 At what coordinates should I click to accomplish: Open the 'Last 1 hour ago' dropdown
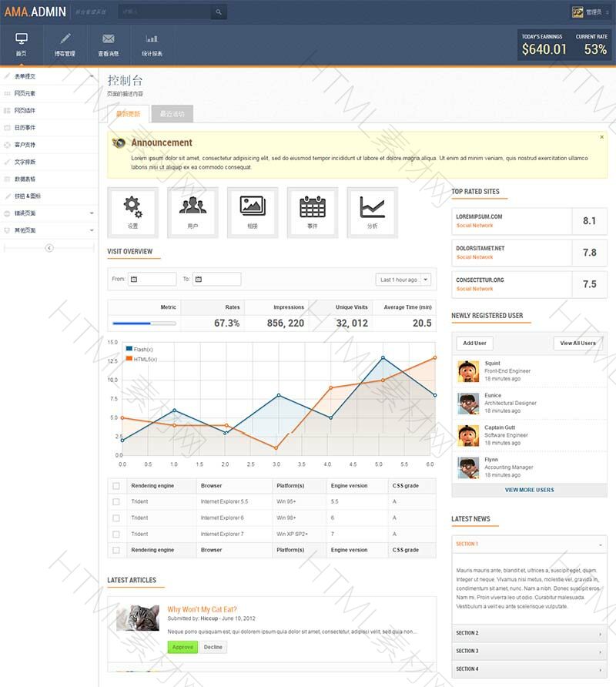(x=403, y=280)
